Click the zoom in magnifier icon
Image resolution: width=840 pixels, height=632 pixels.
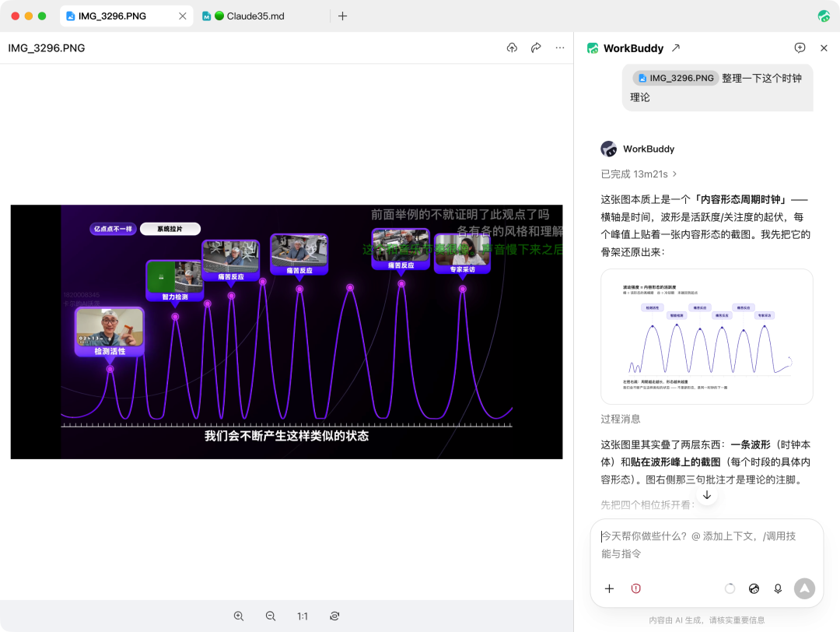tap(239, 616)
